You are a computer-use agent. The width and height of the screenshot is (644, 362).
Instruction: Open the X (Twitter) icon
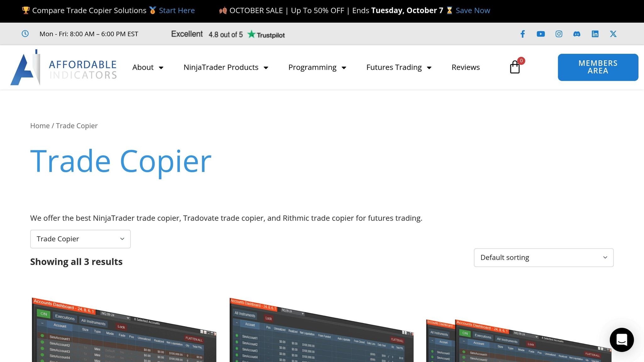[613, 34]
